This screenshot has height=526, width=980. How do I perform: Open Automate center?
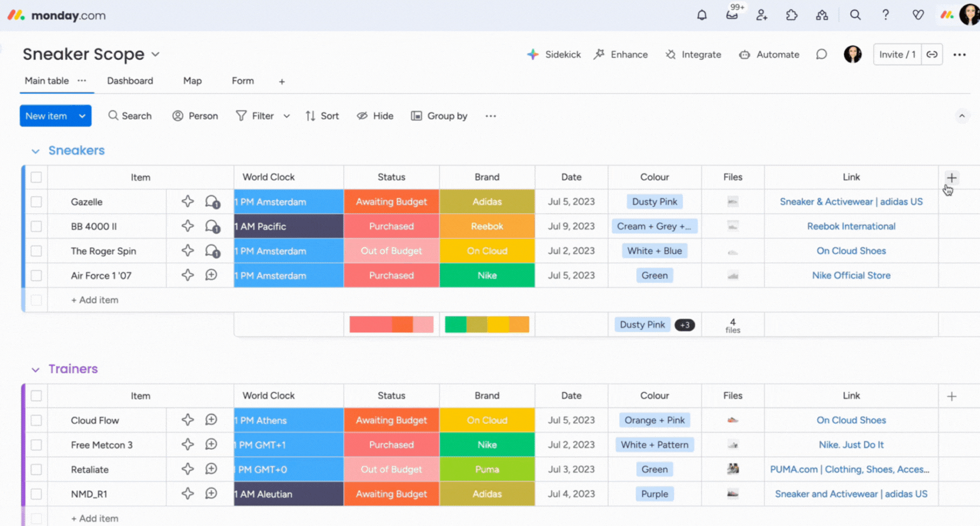[769, 55]
